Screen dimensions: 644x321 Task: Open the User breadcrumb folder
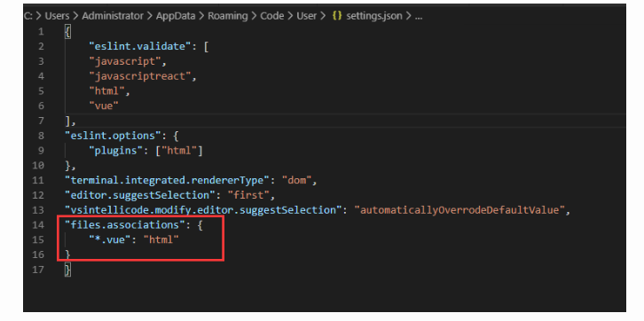(x=306, y=16)
